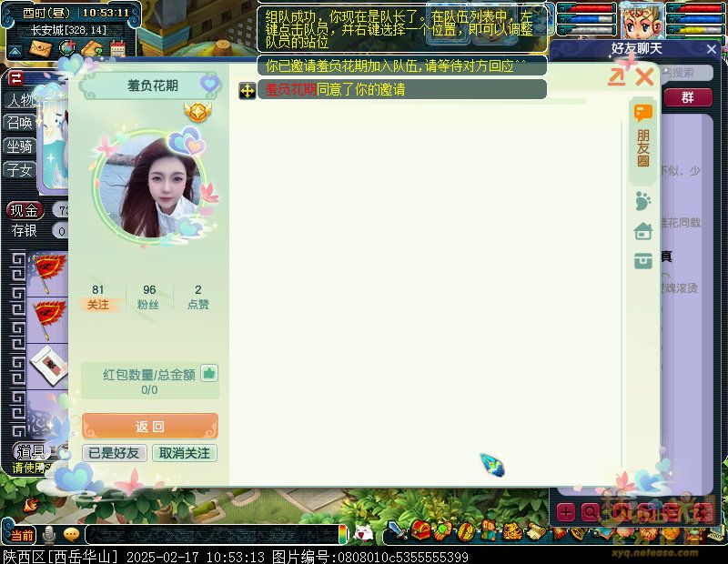Click the plus add-friend icon in 好友聊天
Viewport: 728px width, 564px height.
[565, 513]
